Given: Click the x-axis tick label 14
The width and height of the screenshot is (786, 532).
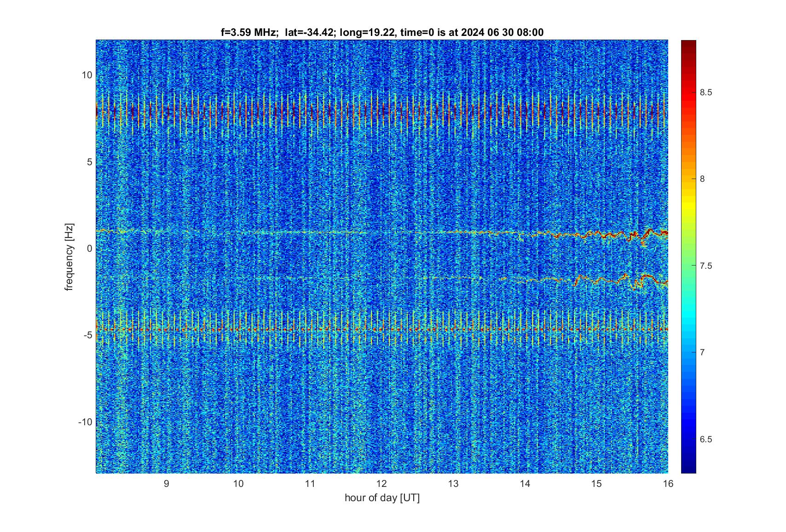Looking at the screenshot, I should point(525,484).
